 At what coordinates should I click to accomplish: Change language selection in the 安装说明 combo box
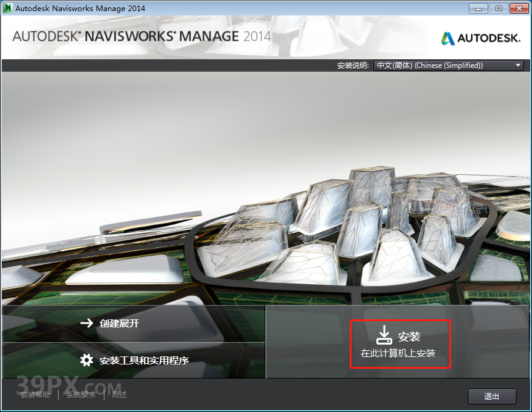[449, 65]
